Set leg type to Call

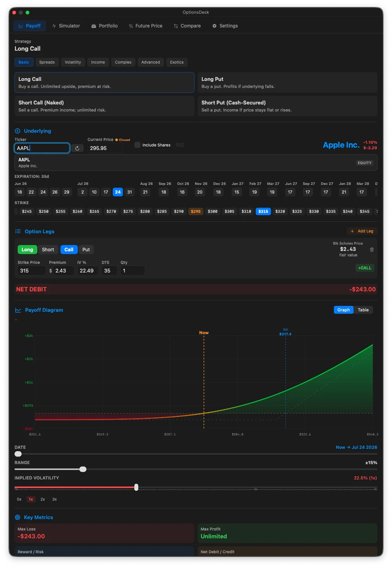(69, 250)
